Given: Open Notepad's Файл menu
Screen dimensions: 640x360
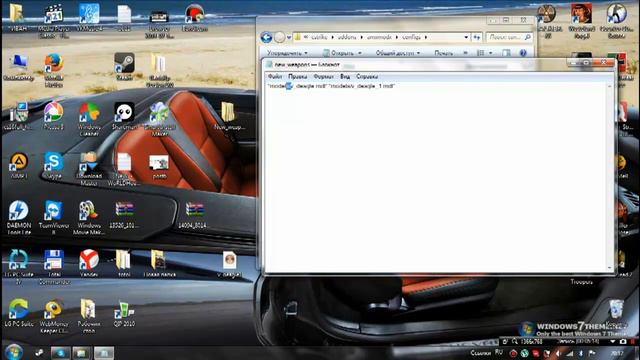Looking at the screenshot, I should pos(275,76).
